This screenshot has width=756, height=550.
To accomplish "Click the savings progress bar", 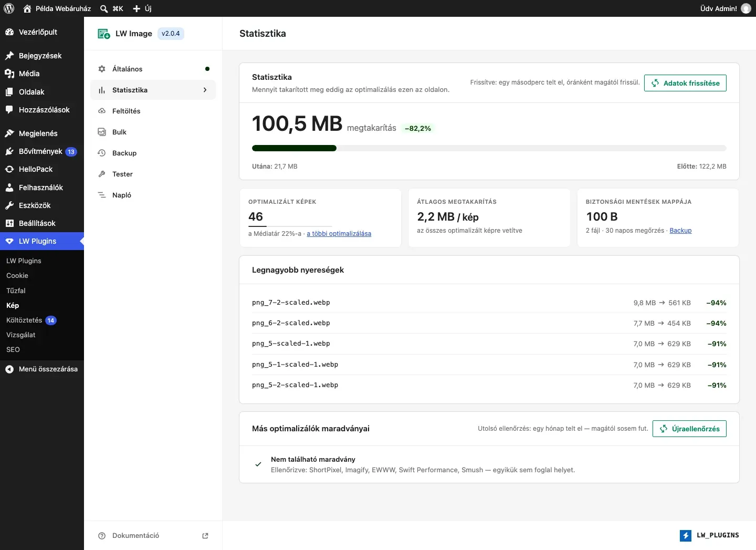I will coord(489,148).
